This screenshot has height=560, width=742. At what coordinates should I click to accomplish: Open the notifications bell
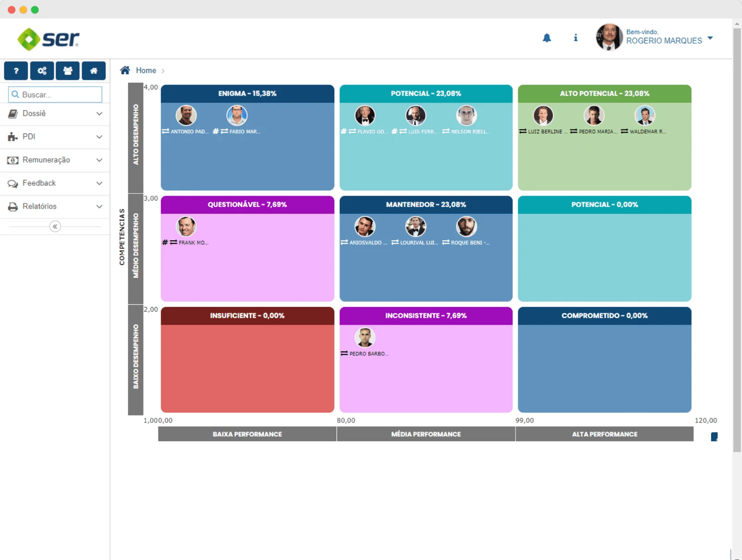click(x=547, y=38)
